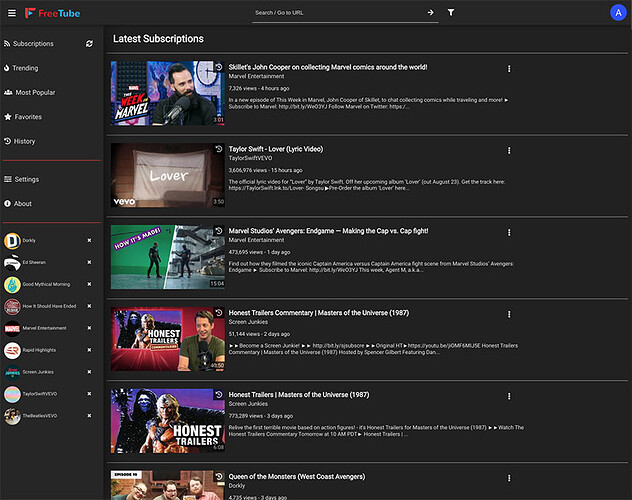Click watch-later clock on Lover thumbnail
632x500 pixels.
point(218,149)
